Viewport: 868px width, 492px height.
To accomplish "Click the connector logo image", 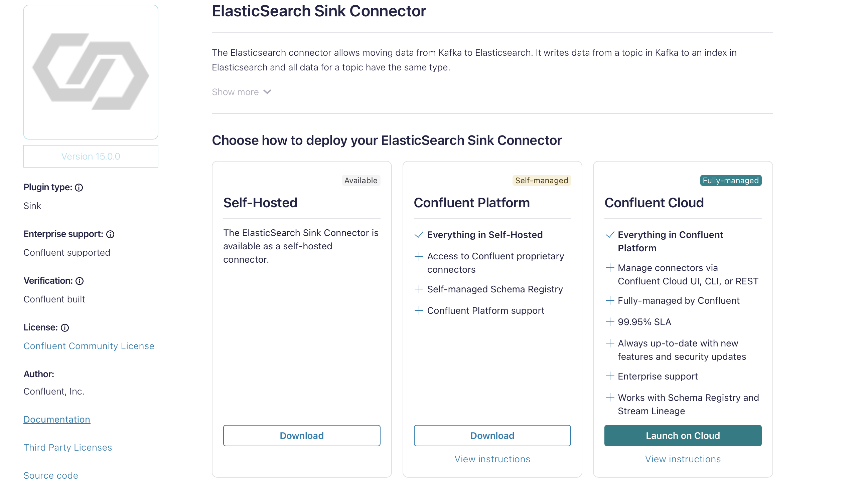I will 91,72.
